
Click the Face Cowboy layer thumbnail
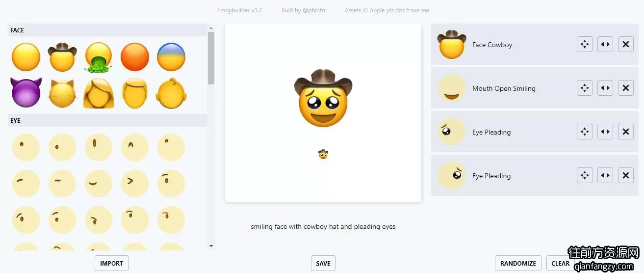click(452, 44)
